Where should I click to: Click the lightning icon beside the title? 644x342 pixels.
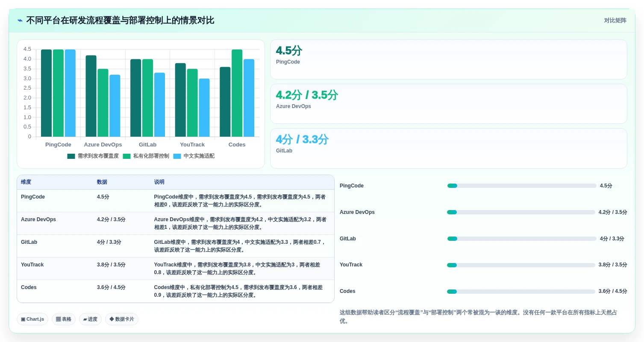pos(20,20)
